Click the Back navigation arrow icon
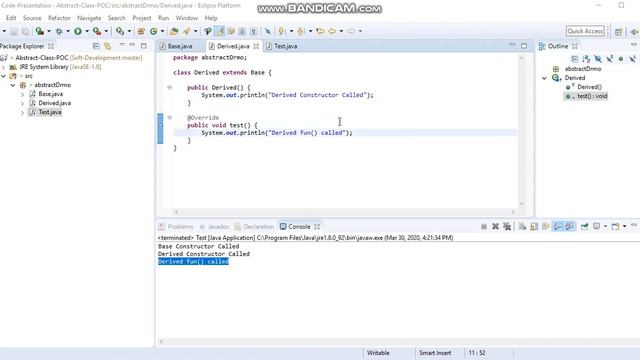640x360 pixels. 332,31
